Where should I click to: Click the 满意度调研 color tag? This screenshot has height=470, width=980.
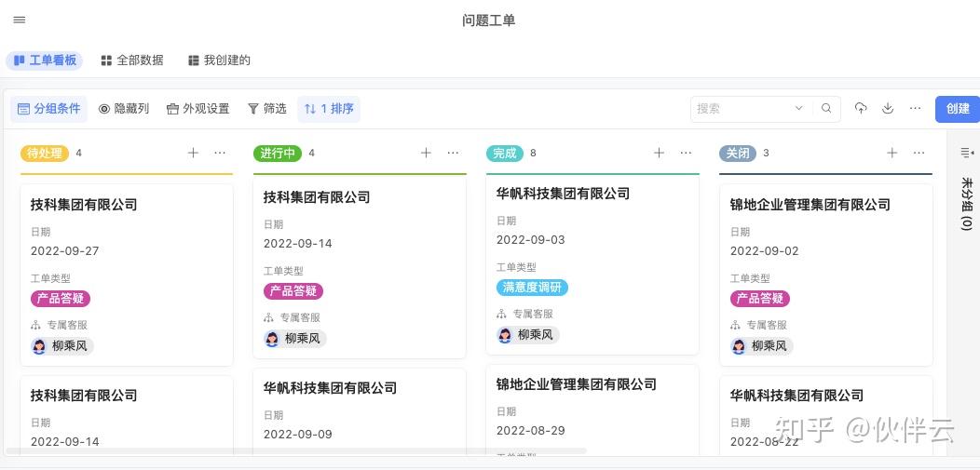click(x=532, y=288)
